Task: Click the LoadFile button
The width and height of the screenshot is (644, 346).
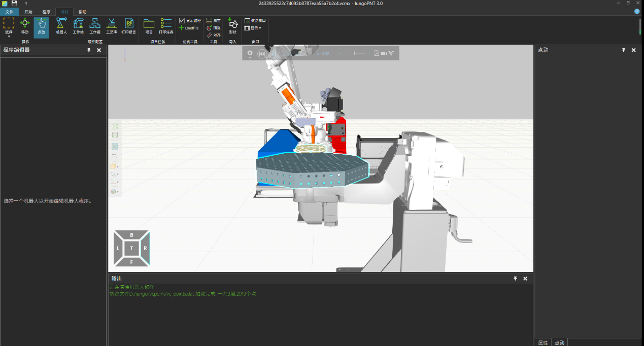Action: pos(189,28)
